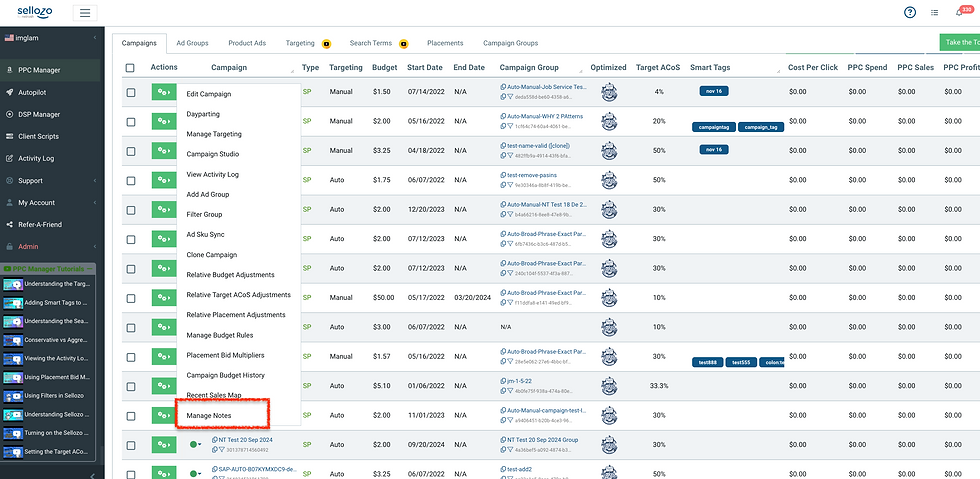Click the green Take the Tour button
Viewport: 980px width, 479px height.
point(960,43)
